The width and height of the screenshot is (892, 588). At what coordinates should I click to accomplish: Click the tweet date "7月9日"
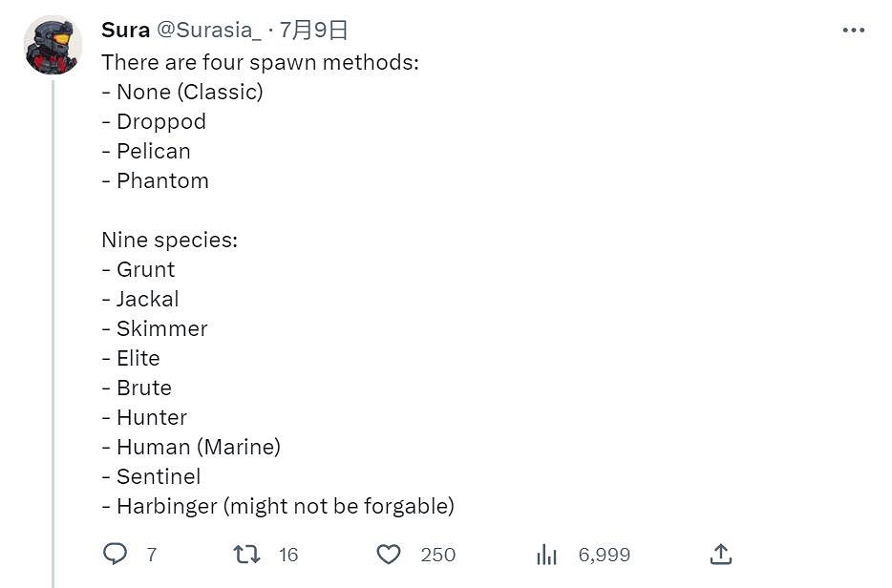point(313,31)
